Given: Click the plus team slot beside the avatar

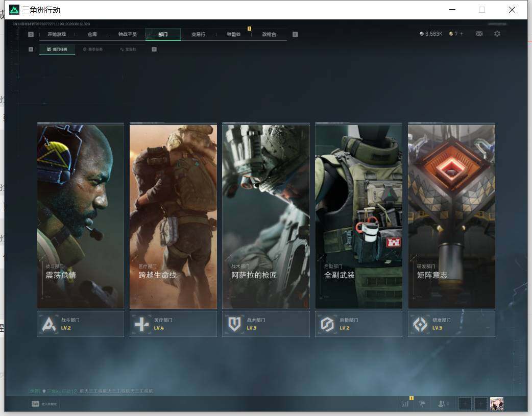Looking at the screenshot, I should (480, 404).
